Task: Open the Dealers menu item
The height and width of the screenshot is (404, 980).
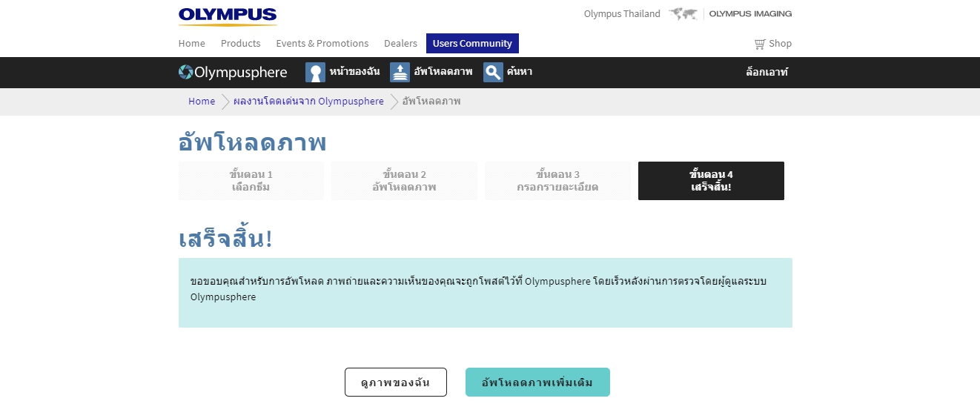Action: click(x=400, y=43)
